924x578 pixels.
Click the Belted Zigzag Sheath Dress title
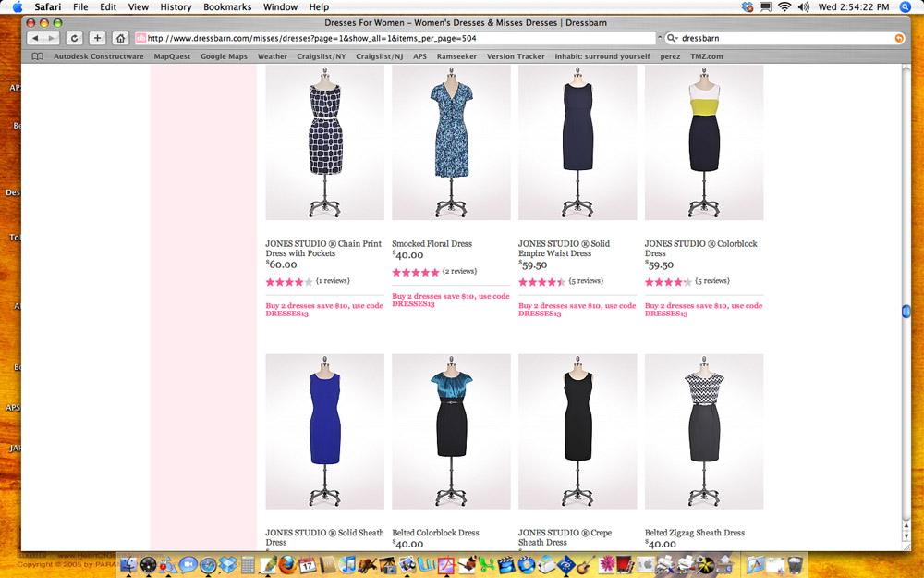click(695, 533)
